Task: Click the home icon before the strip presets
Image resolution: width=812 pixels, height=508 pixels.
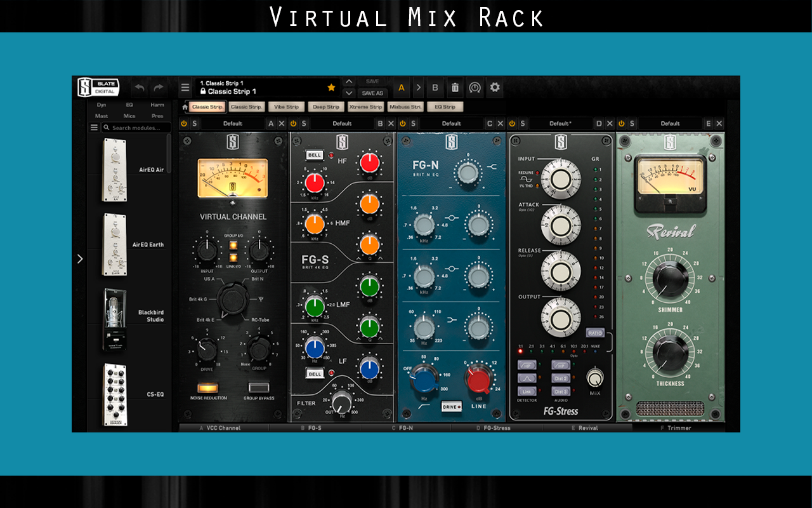Action: [x=185, y=107]
